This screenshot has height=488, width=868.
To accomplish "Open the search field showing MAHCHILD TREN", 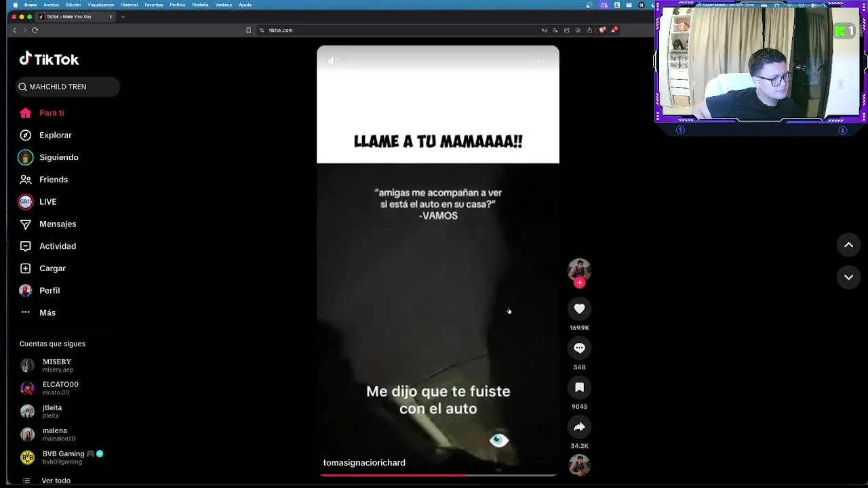I will coord(68,87).
